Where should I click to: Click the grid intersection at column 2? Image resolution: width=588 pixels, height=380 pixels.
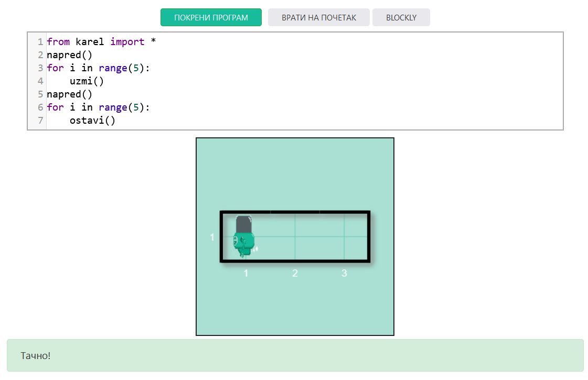pyautogui.click(x=295, y=236)
